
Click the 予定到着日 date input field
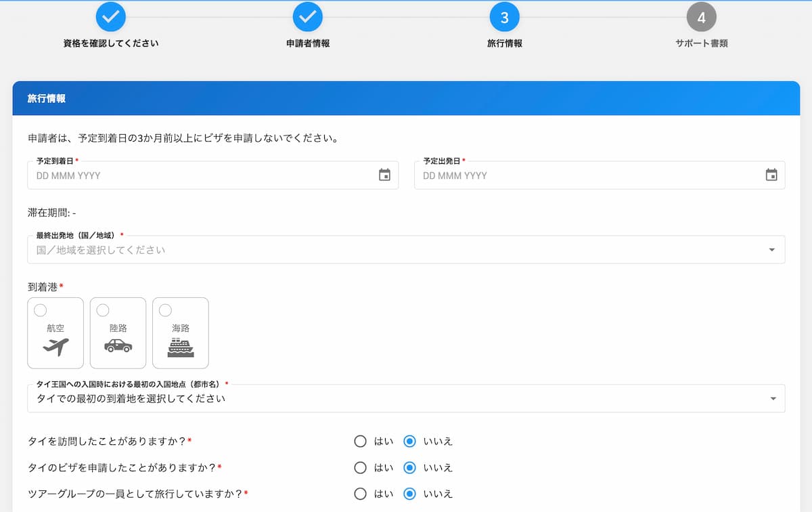[x=212, y=175]
